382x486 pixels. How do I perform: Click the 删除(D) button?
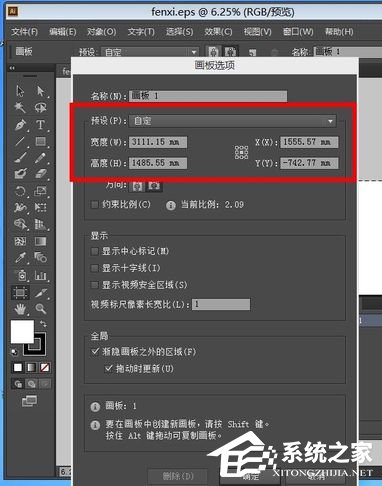(x=178, y=476)
